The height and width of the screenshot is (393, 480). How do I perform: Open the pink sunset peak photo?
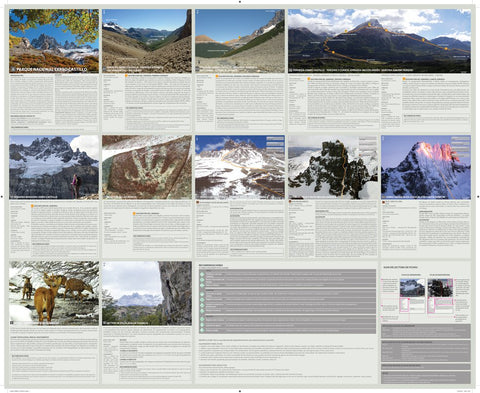(426, 167)
